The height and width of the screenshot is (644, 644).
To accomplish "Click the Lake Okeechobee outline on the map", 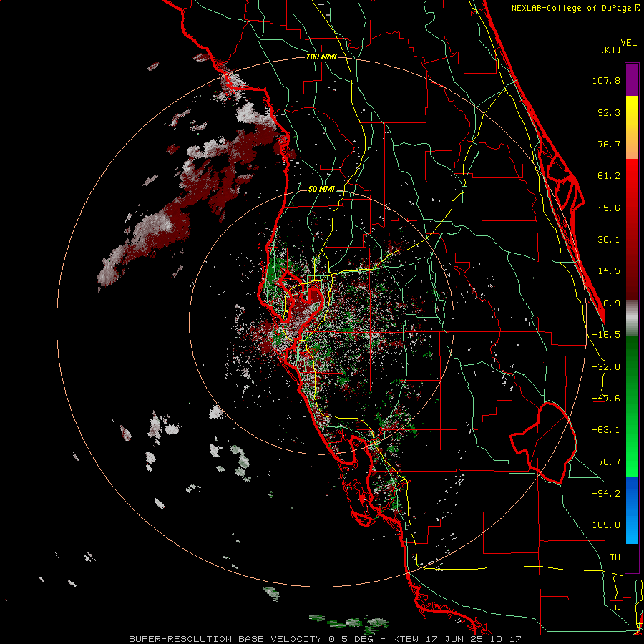I will (543, 443).
